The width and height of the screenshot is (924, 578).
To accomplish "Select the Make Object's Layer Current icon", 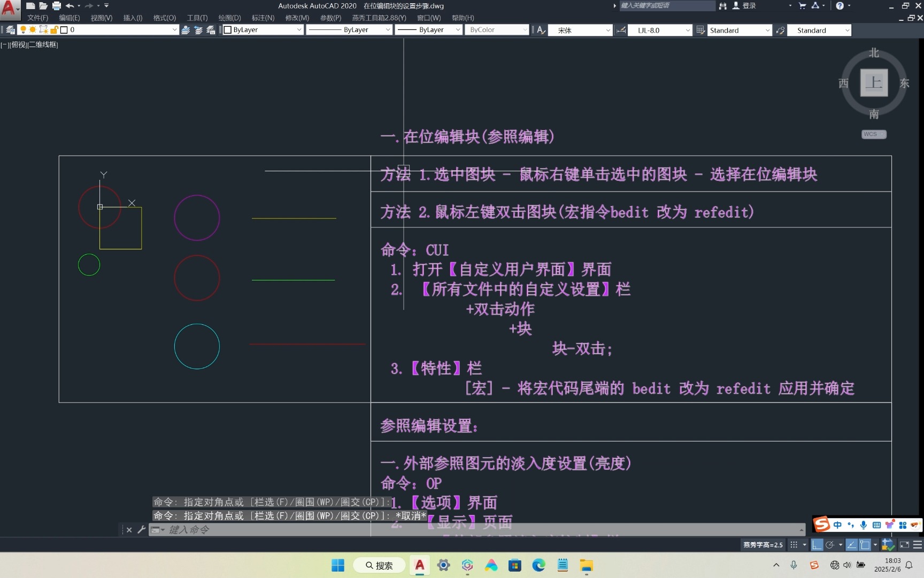I will [x=186, y=30].
